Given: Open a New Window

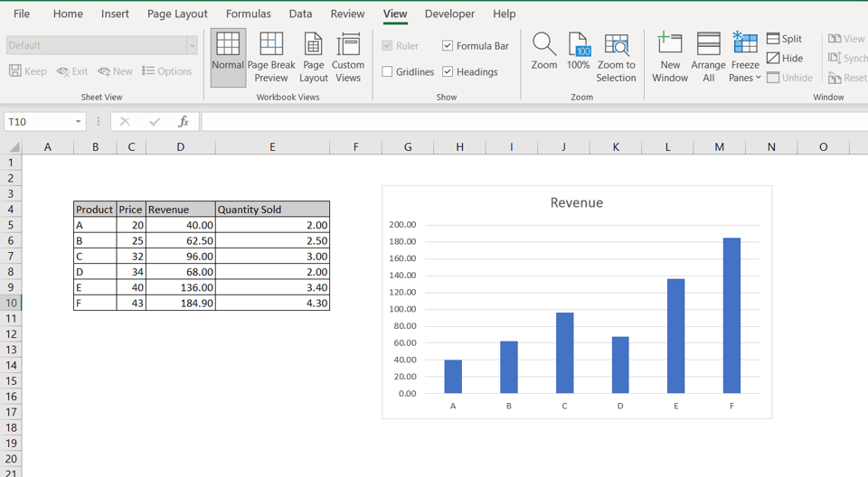Looking at the screenshot, I should coord(670,58).
